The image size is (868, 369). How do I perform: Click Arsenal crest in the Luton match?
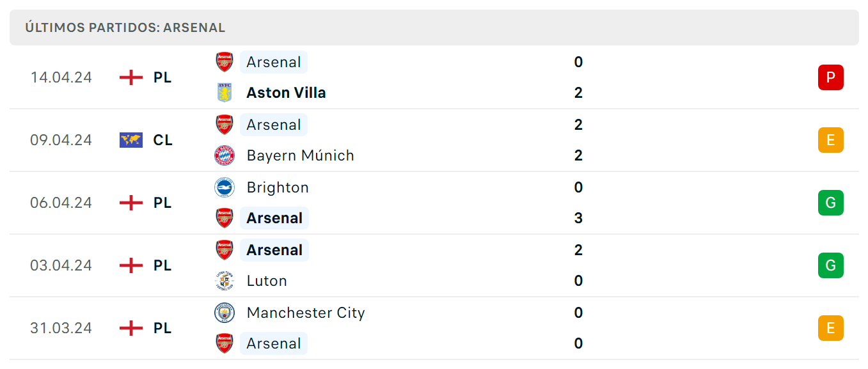225,250
